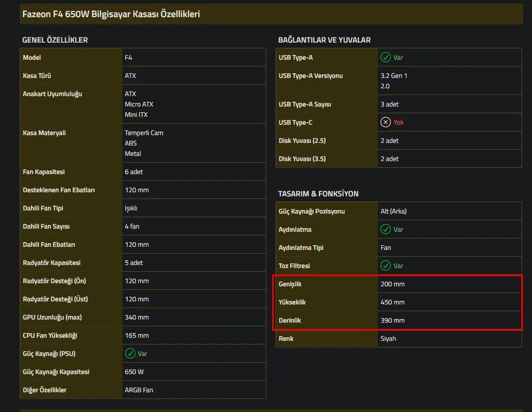Click the 'Desteklenen Fan Ebatları' label
Image resolution: width=532 pixels, height=412 pixels.
coord(59,190)
